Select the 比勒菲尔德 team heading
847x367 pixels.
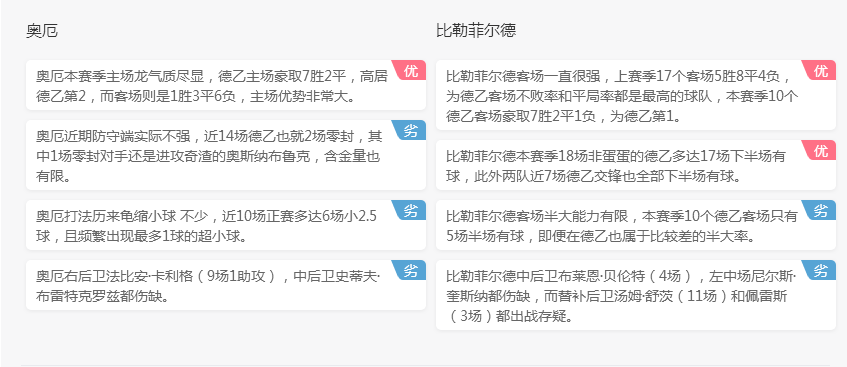(476, 30)
